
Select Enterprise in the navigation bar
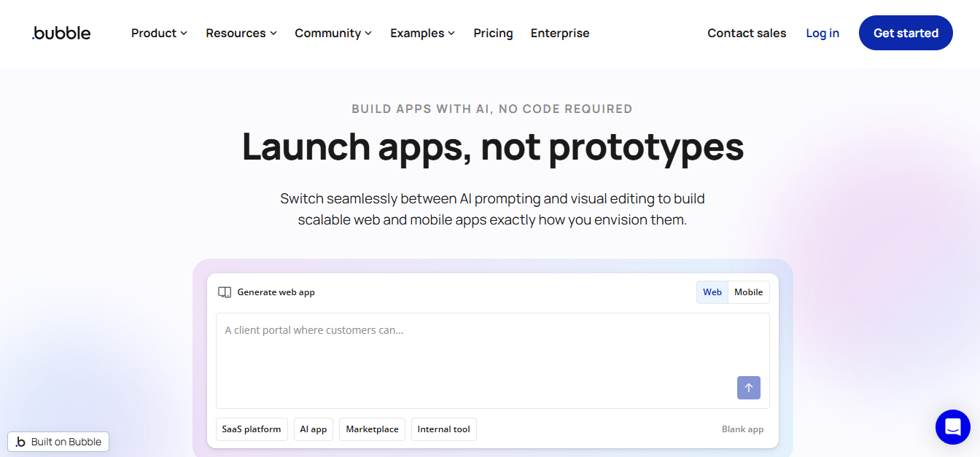coord(560,33)
